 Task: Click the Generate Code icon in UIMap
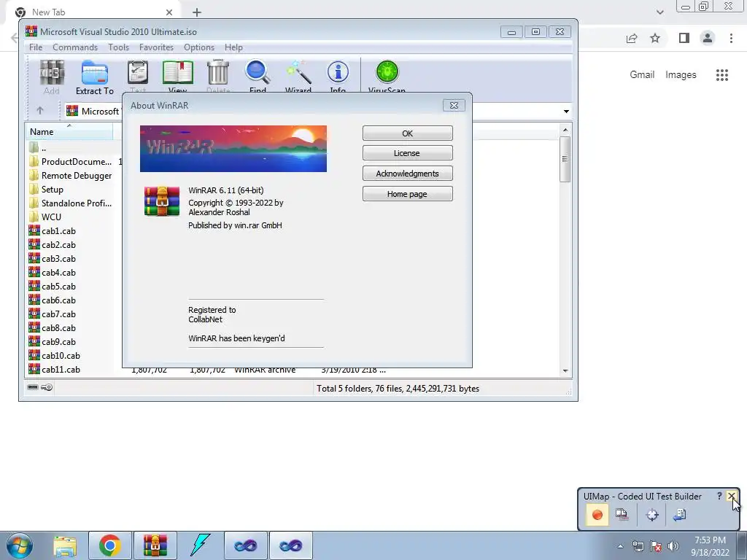click(x=680, y=515)
